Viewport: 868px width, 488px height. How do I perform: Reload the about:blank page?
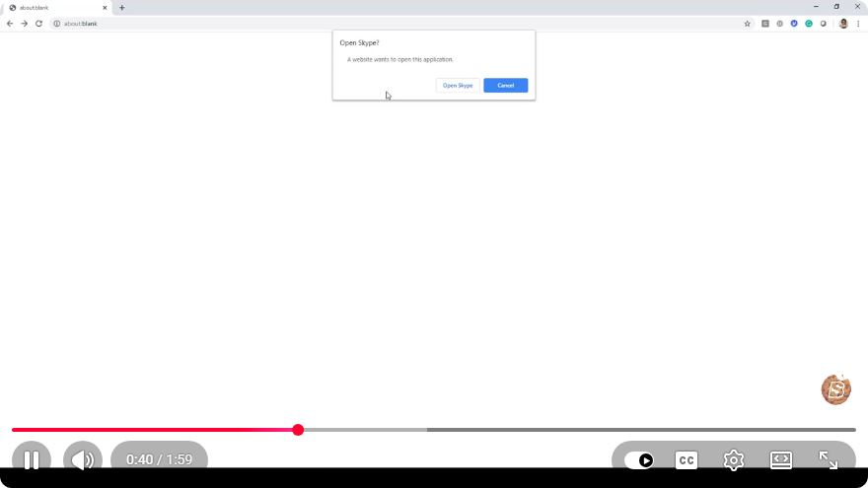click(38, 24)
